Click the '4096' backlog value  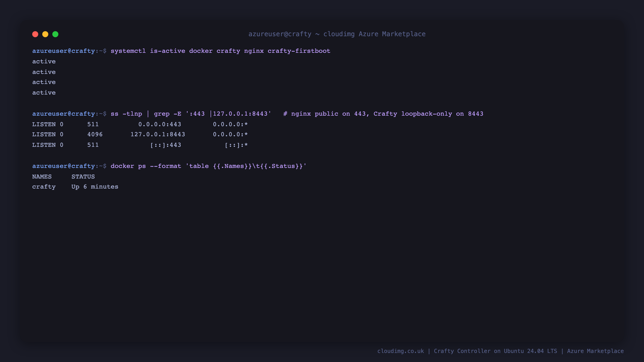[95, 134]
